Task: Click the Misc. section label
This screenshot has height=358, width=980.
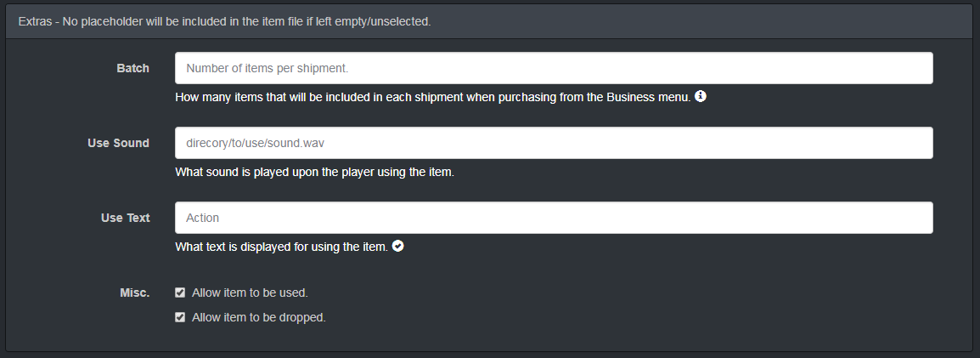Action: pyautogui.click(x=134, y=293)
